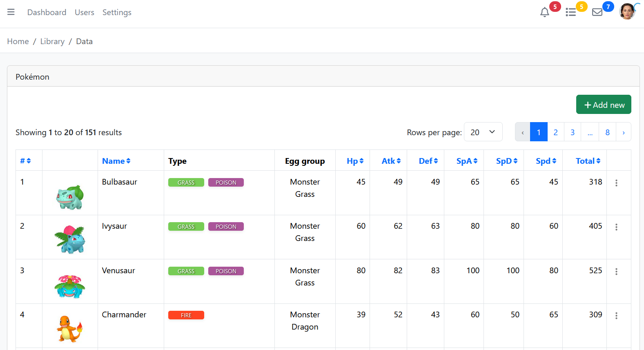Open the messages envelope icon
The width and height of the screenshot is (644, 350).
(597, 12)
